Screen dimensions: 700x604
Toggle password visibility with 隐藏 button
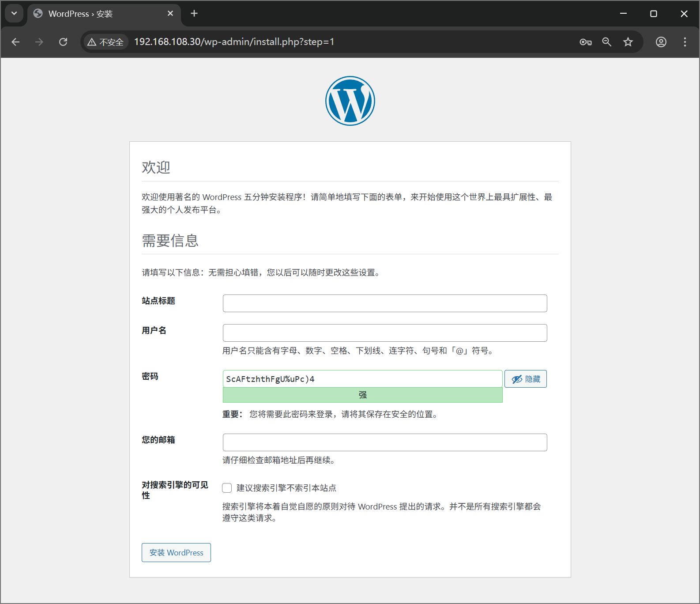pos(526,379)
